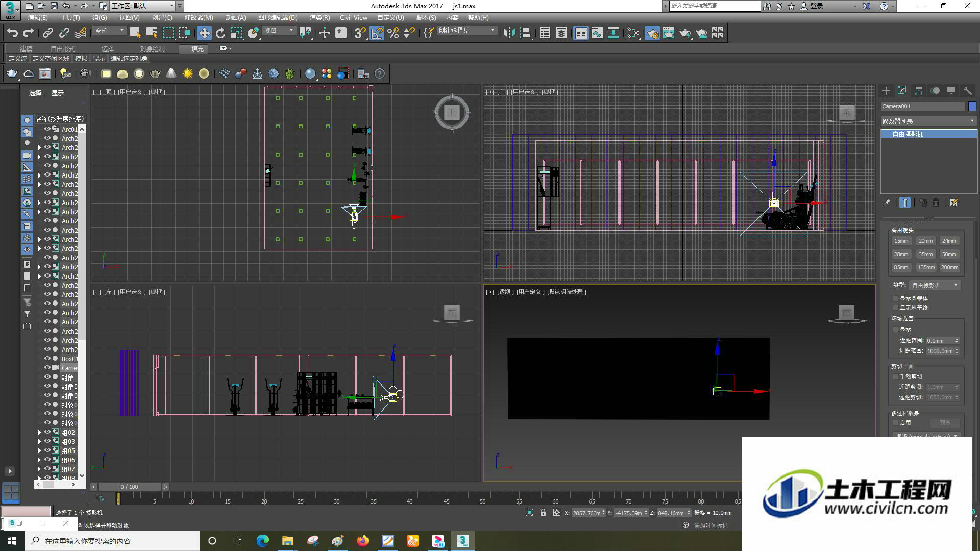The width and height of the screenshot is (980, 552).
Task: Open the Display panel tab
Action: point(951,91)
